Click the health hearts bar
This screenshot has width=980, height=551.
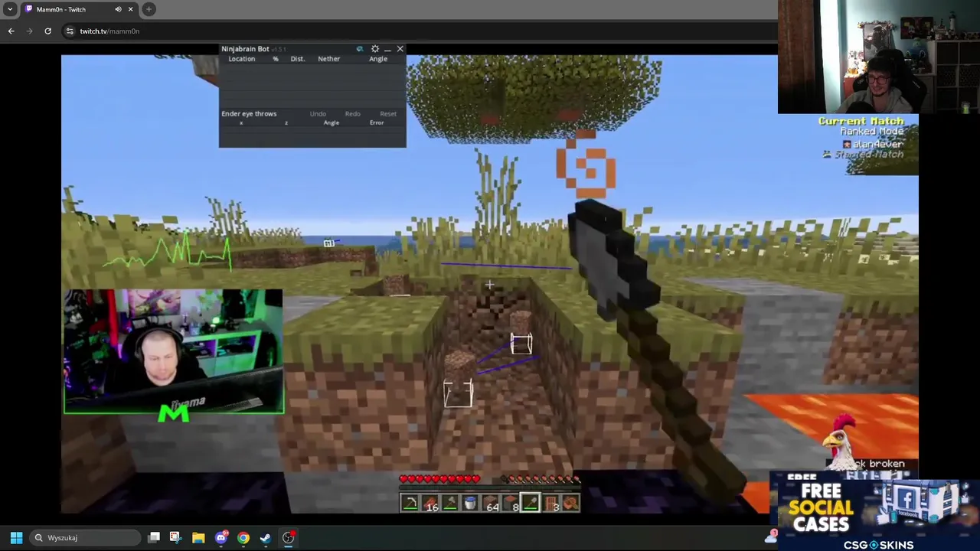[x=439, y=479]
